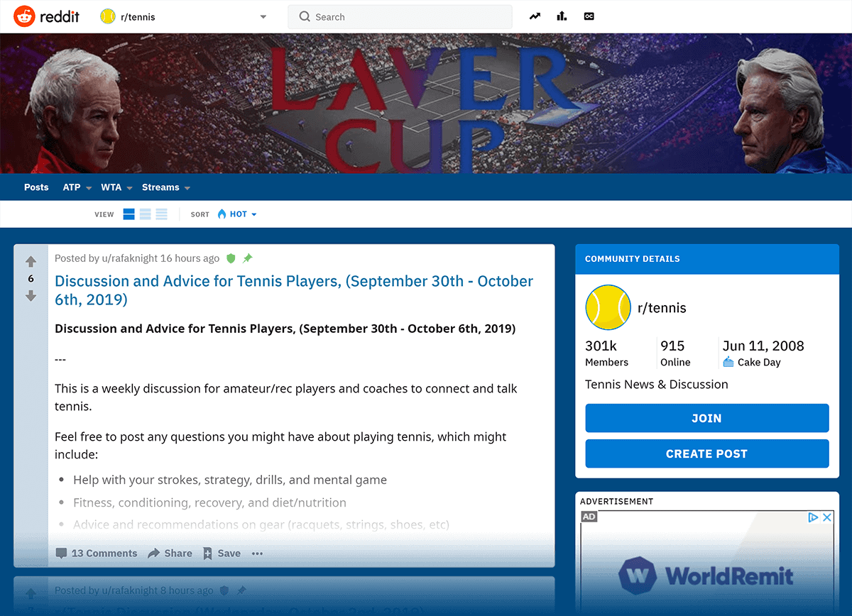The width and height of the screenshot is (852, 616).
Task: Expand the WTA menu
Action: click(116, 187)
